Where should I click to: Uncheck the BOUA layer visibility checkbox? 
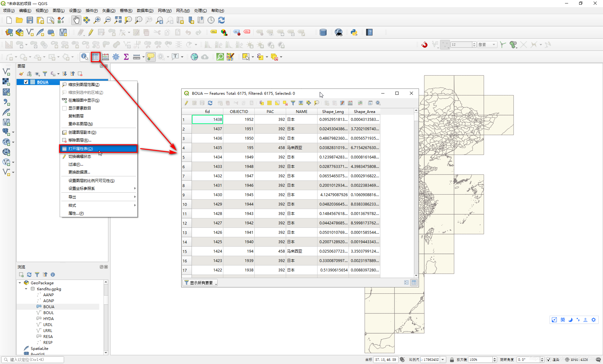pos(26,82)
